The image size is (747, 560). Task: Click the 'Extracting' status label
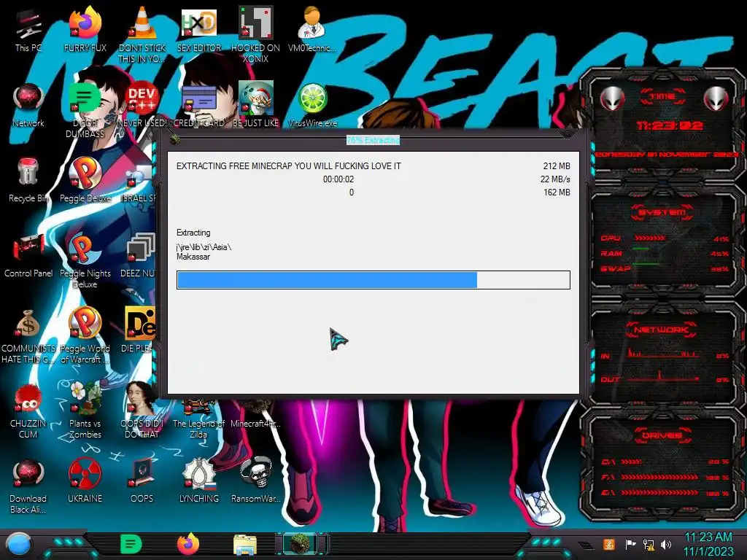[x=193, y=233]
